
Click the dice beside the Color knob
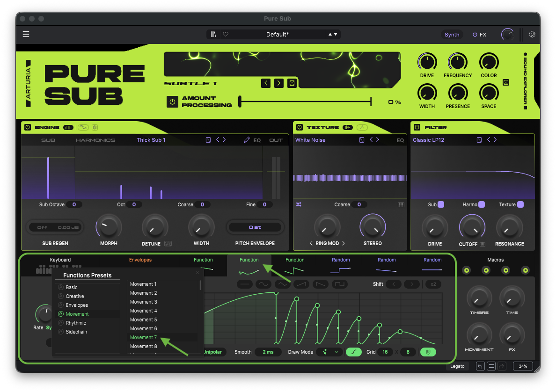(x=506, y=82)
